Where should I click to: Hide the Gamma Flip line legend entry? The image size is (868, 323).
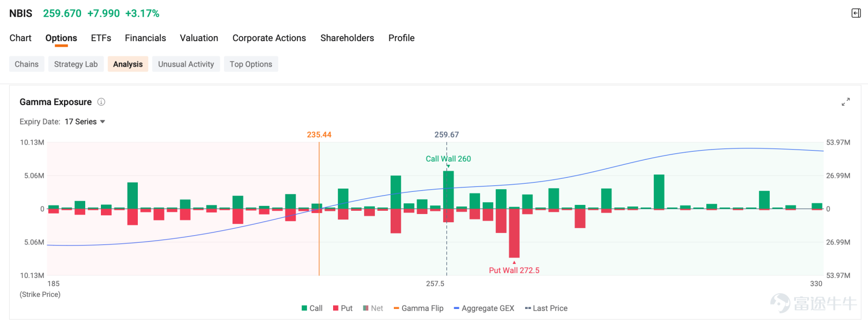click(418, 308)
